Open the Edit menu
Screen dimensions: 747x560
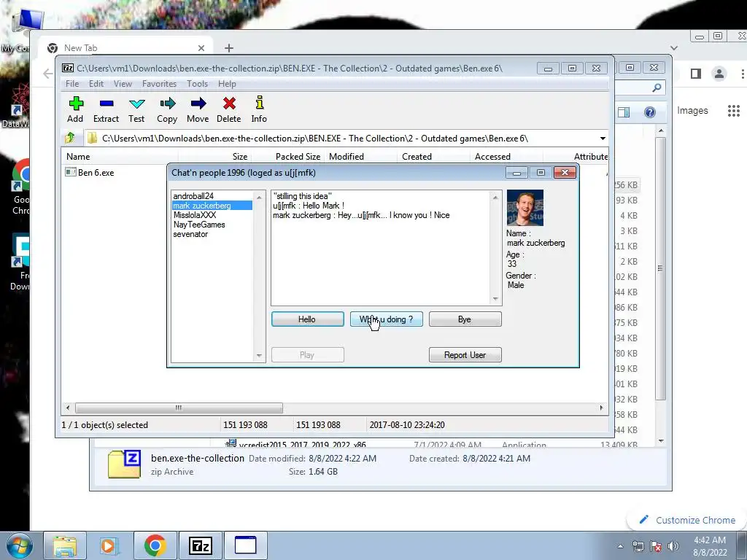96,84
